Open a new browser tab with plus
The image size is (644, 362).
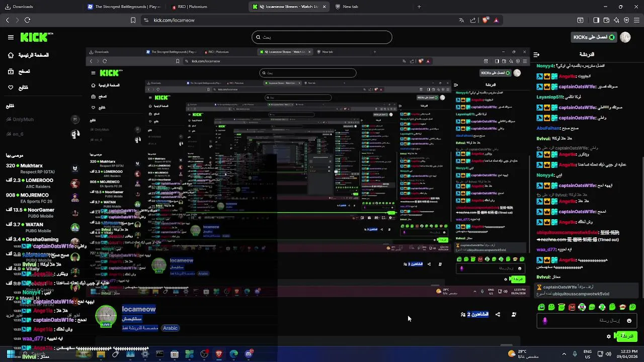(x=419, y=7)
